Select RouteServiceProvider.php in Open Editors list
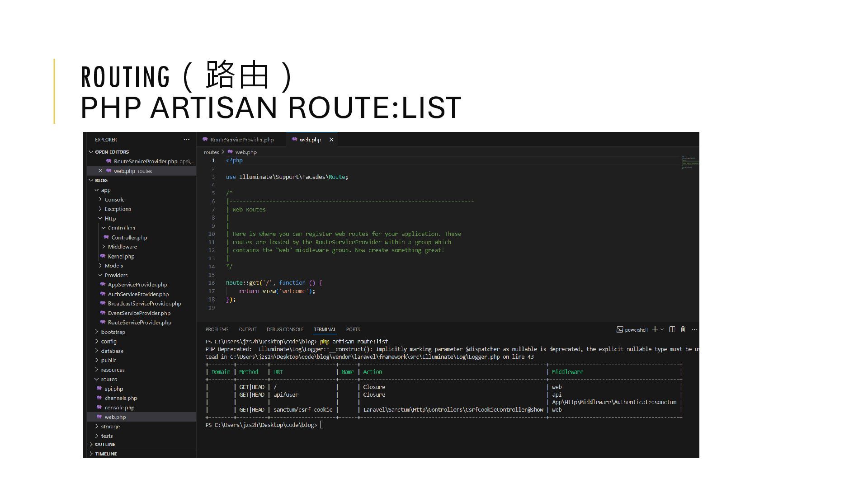The height and width of the screenshot is (488, 868). [145, 161]
